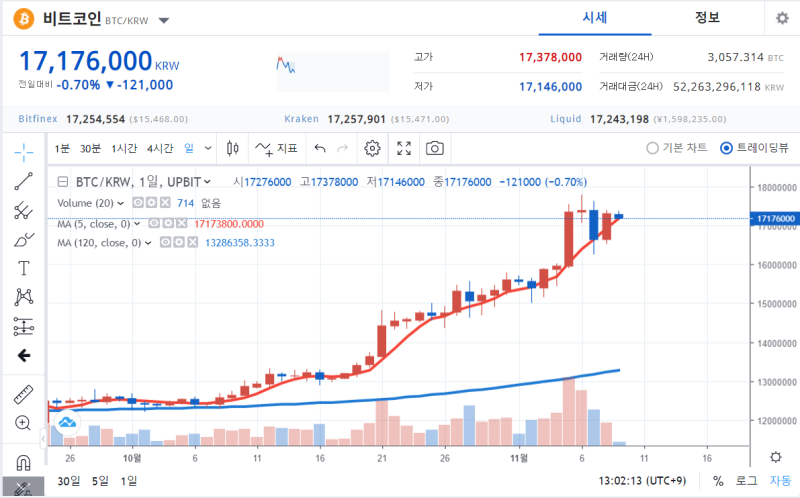Switch to the 시세 tab
800x498 pixels.
coord(595,18)
